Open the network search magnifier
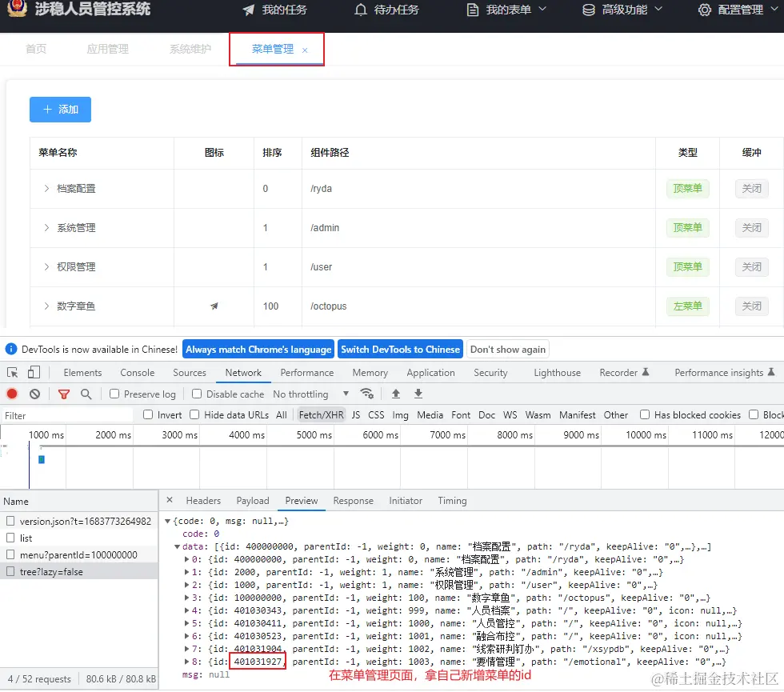This screenshot has height=692, width=784. tap(86, 394)
